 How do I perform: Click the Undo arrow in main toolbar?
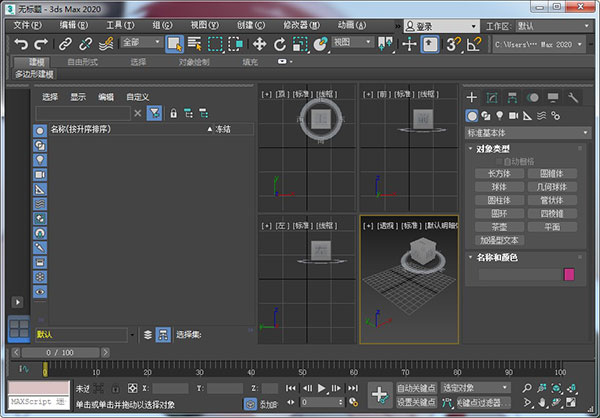pos(20,44)
